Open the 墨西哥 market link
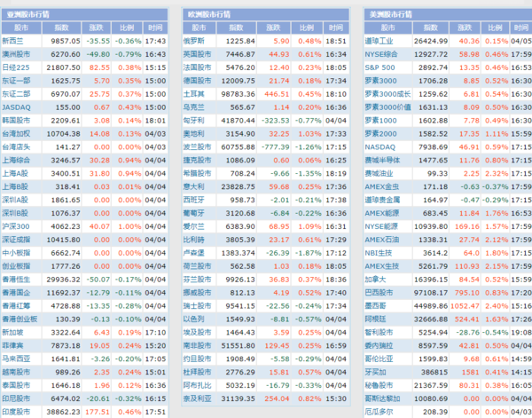Screen dimensions: 532x418 376,306
